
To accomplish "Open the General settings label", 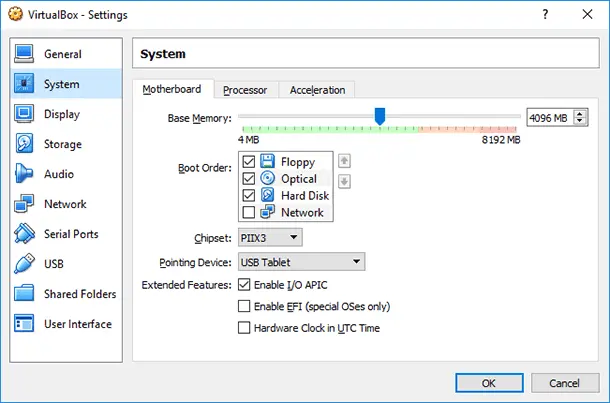I will pyautogui.click(x=63, y=54).
